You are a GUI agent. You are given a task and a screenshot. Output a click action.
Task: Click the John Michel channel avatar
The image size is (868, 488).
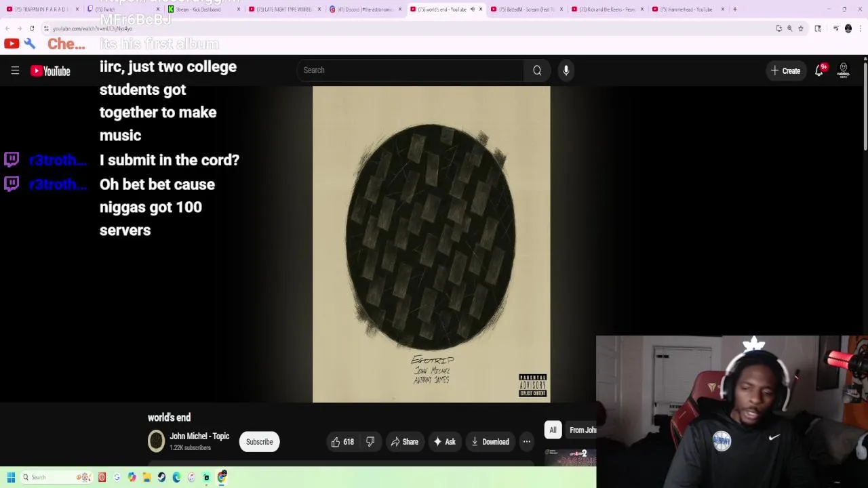coord(156,442)
